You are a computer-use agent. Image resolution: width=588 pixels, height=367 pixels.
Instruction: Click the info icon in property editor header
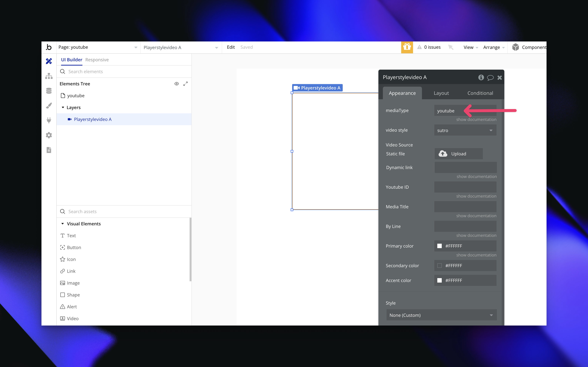tap(481, 77)
